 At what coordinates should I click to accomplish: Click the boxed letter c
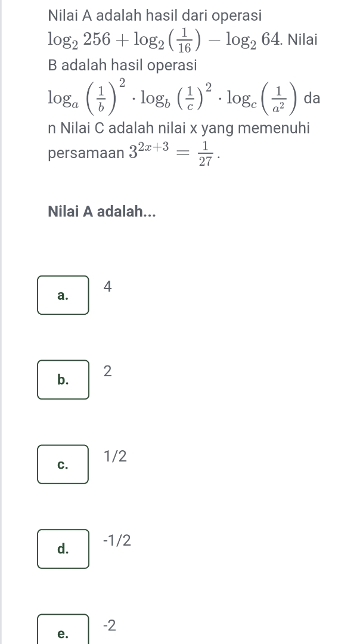point(63,464)
